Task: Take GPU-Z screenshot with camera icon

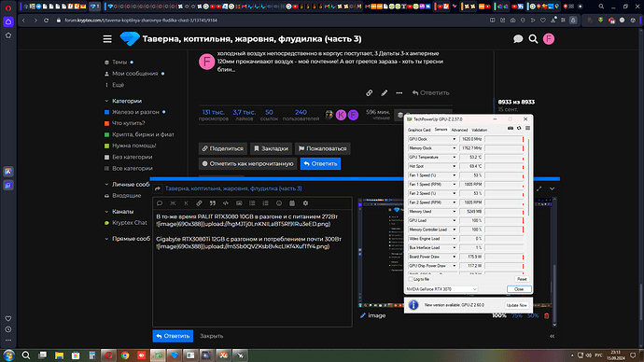Action: coord(511,129)
